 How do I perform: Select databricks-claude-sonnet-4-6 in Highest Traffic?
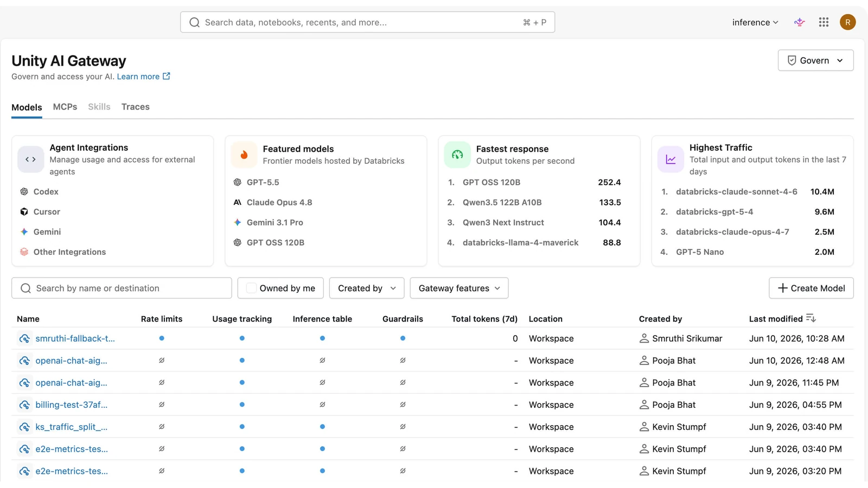[736, 192]
